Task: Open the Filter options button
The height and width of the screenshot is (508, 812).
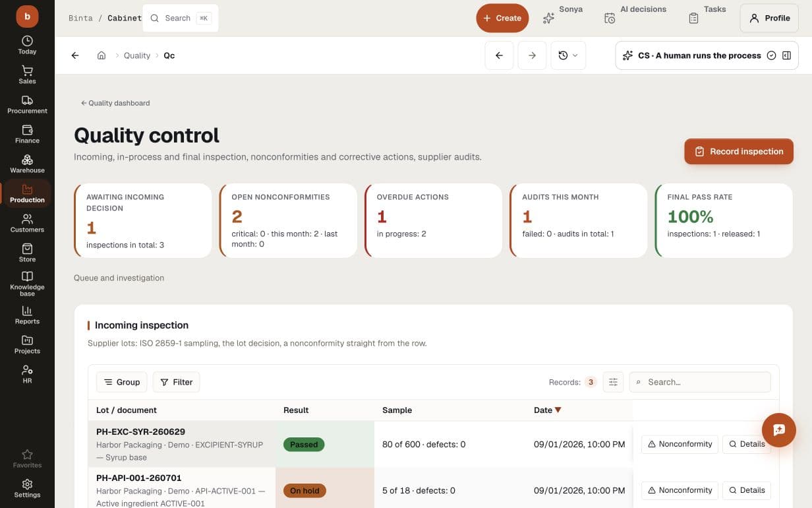Action: 177,382
